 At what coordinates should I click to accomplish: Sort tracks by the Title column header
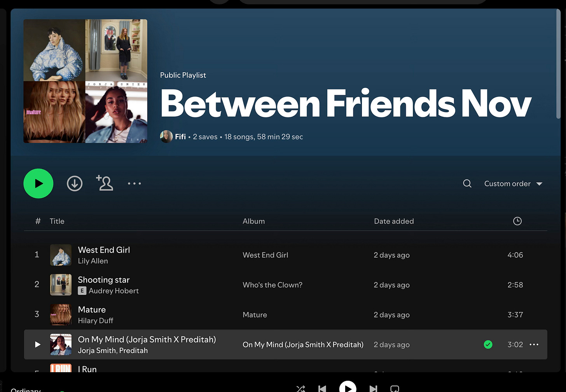point(57,221)
